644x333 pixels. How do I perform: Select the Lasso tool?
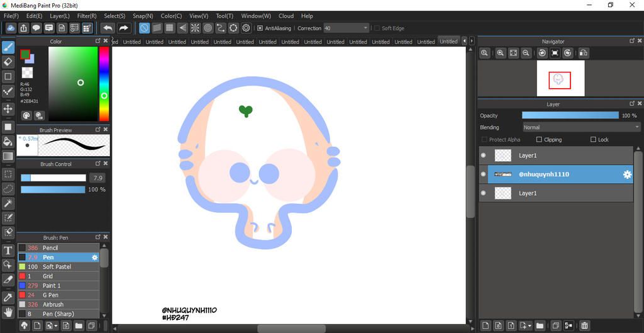pos(8,188)
